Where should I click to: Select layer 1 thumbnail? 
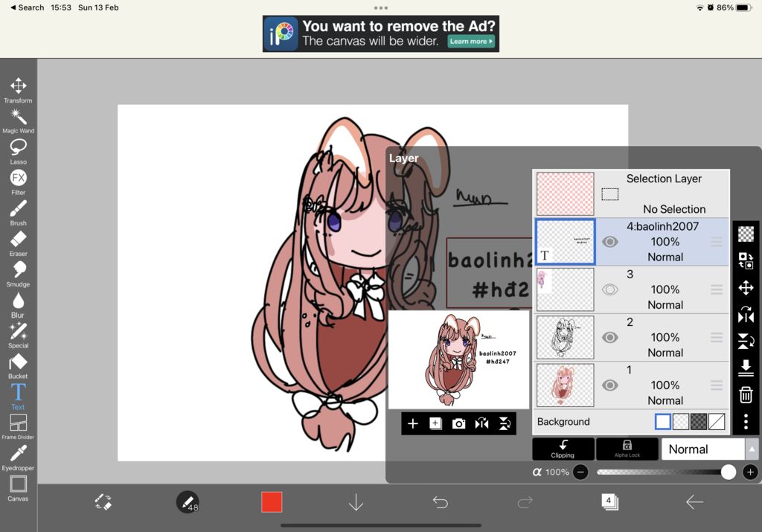(566, 385)
